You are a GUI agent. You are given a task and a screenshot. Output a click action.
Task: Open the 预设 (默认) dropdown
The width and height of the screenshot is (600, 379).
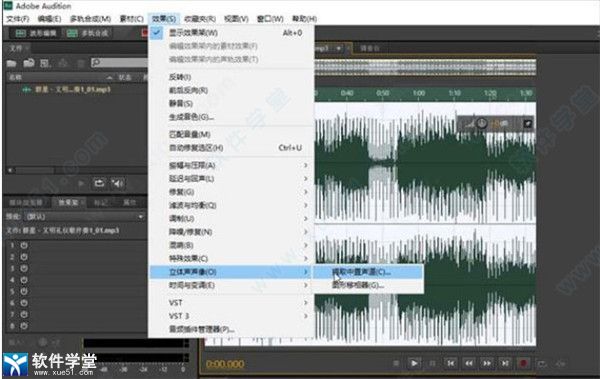tap(84, 217)
